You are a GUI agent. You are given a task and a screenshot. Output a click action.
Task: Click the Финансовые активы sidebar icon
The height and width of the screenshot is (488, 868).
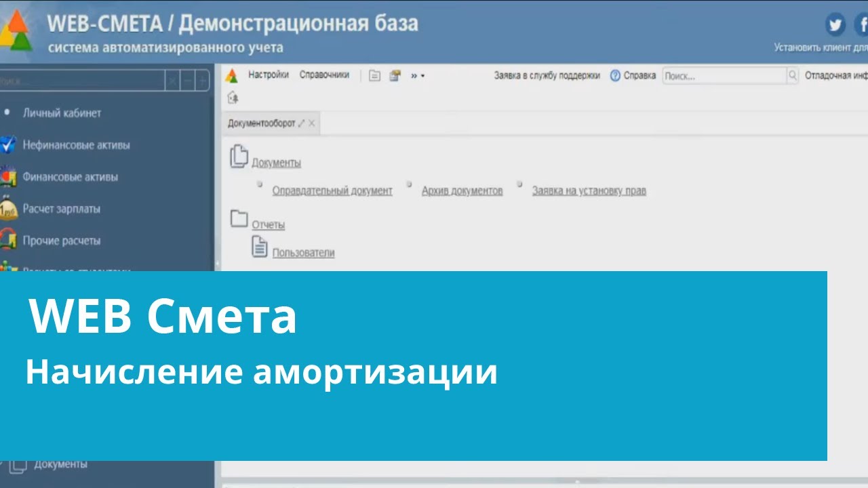point(8,177)
